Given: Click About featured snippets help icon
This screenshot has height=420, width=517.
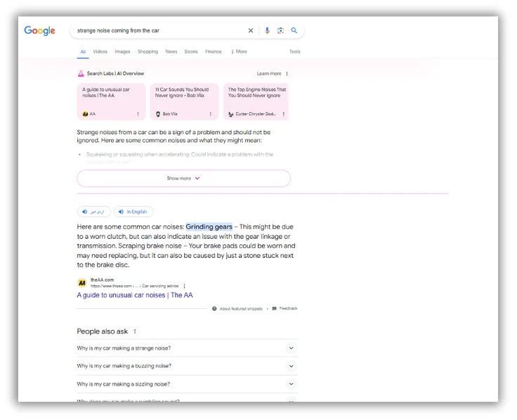Looking at the screenshot, I should pyautogui.click(x=214, y=309).
